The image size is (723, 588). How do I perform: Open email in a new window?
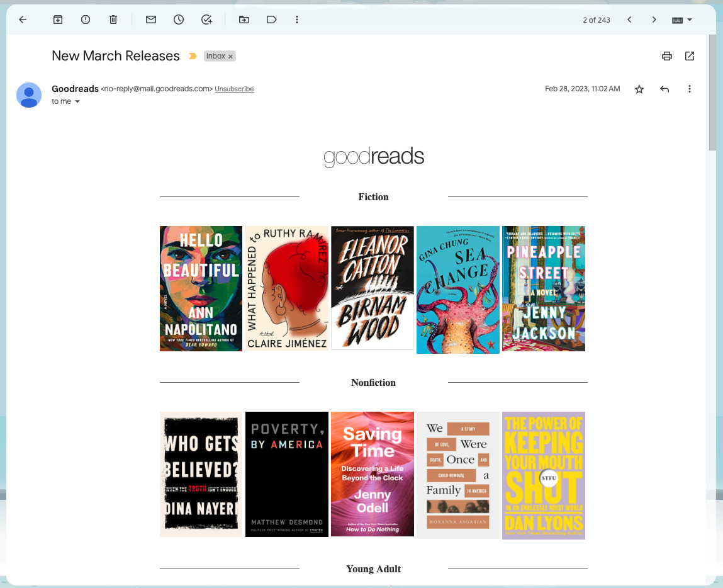690,56
